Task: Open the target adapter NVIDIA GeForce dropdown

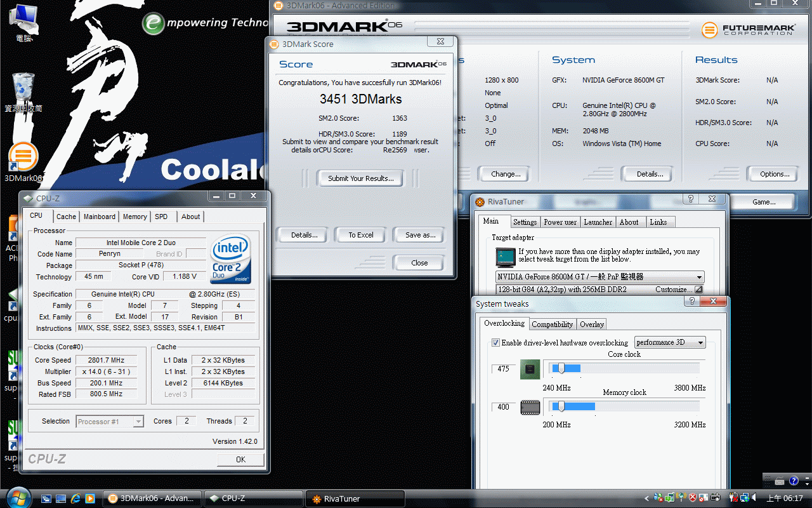Action: point(600,277)
